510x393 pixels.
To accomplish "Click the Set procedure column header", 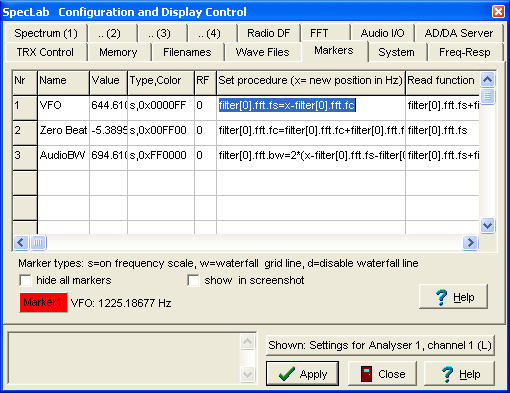I will coord(311,83).
